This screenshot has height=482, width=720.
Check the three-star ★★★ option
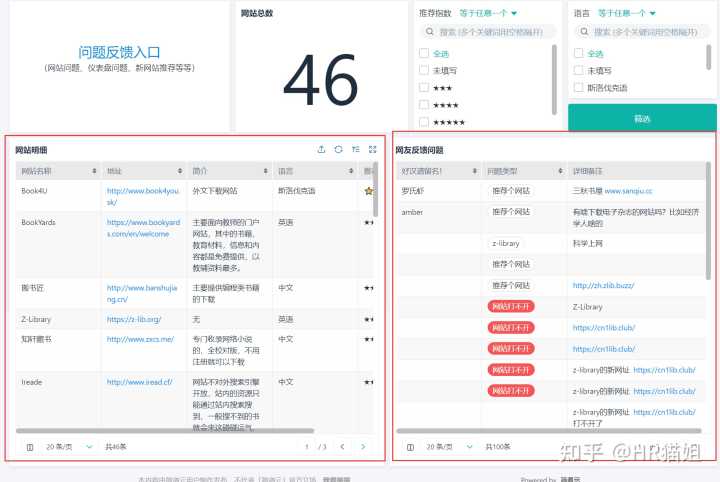424,88
